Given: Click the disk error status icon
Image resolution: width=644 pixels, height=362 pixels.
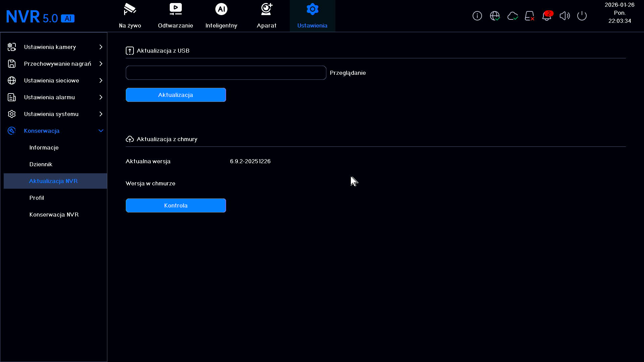Looking at the screenshot, I should 530,16.
